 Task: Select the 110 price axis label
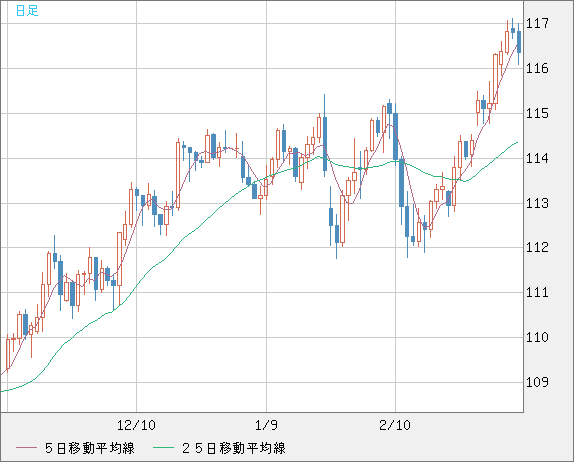coord(537,337)
